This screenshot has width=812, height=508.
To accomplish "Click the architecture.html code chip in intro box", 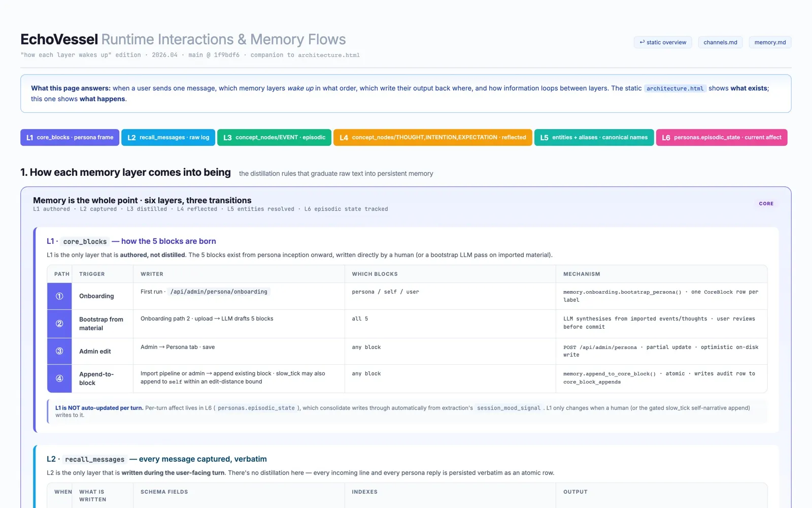I will click(x=675, y=88).
